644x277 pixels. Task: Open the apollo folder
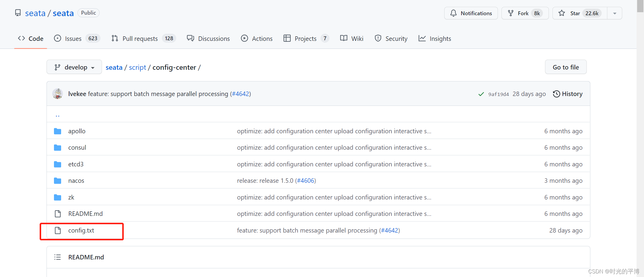tap(77, 131)
